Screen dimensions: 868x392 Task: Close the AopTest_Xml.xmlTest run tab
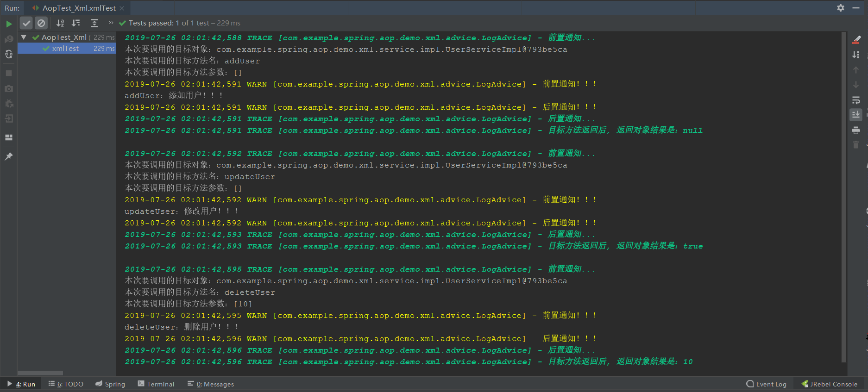122,8
